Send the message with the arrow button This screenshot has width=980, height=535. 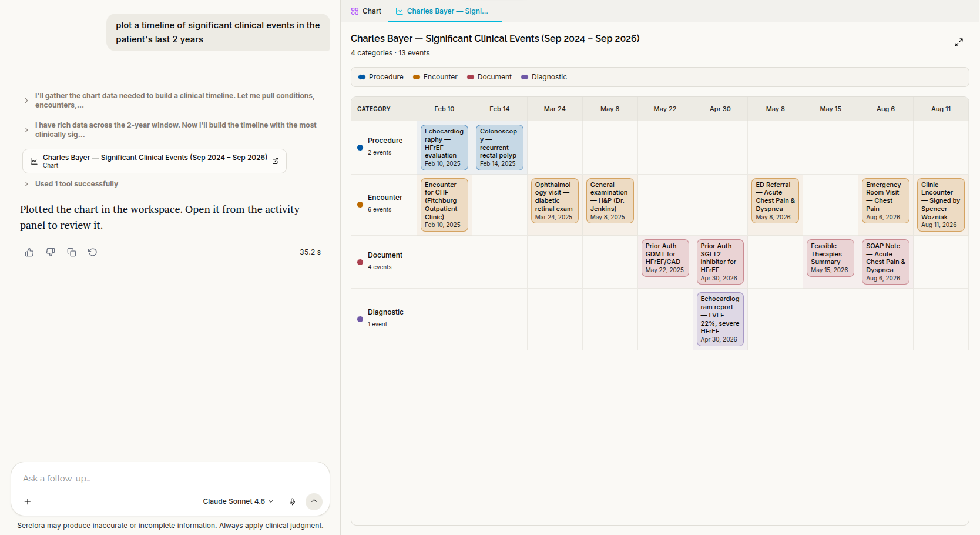coord(314,501)
